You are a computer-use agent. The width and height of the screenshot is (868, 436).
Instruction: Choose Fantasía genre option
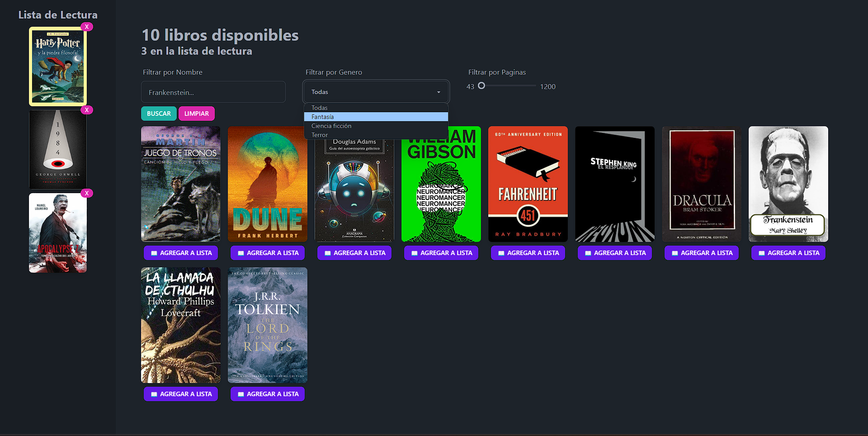[376, 117]
